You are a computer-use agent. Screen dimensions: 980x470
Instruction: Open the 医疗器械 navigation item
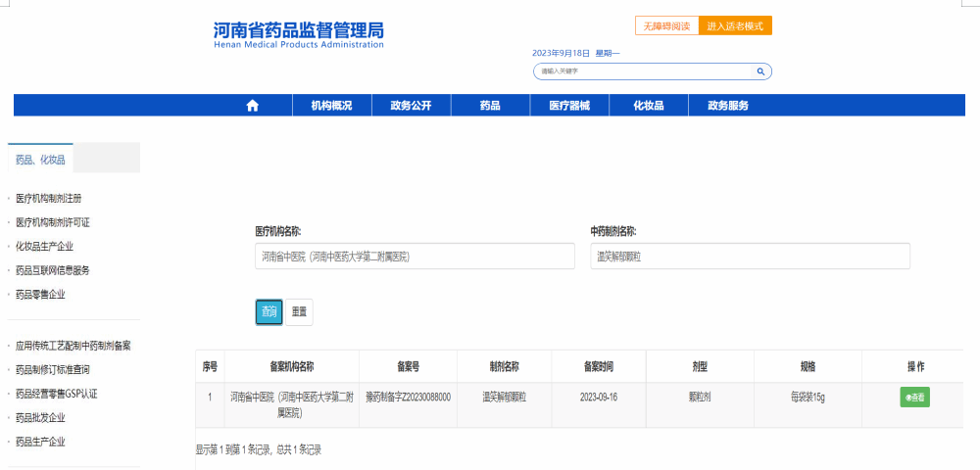coord(569,106)
